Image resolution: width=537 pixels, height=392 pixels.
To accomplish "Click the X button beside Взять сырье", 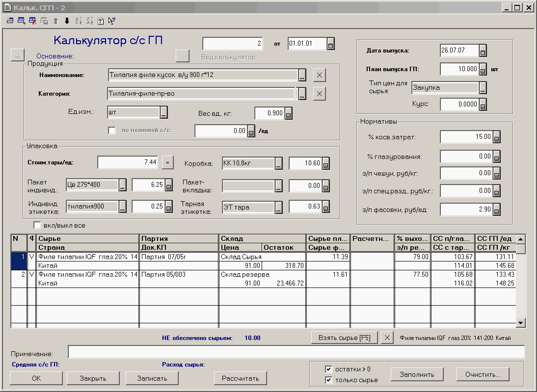I will 387,338.
